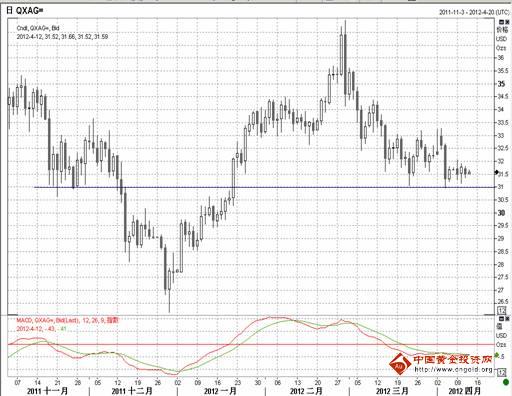Click the 2012 四月 label on time axis

coord(465,391)
